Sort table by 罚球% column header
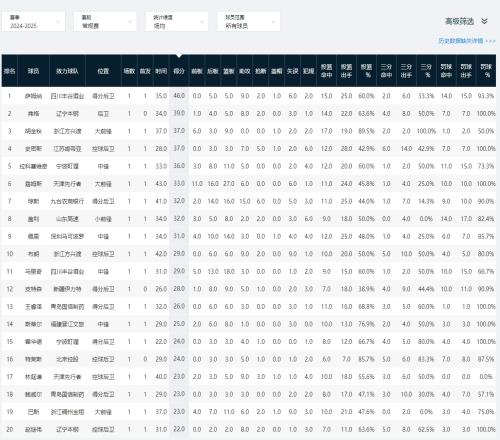Screen dimensions: 500x440 pyautogui.click(x=486, y=71)
